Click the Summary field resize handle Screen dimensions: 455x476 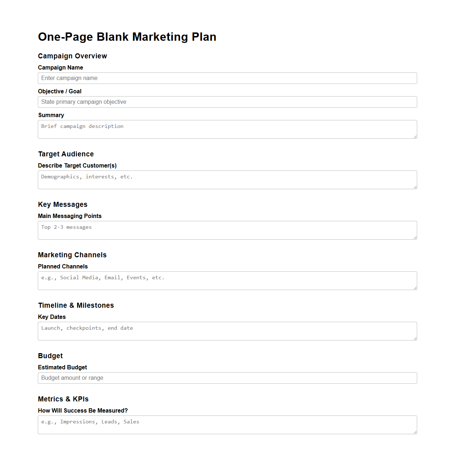point(415,137)
